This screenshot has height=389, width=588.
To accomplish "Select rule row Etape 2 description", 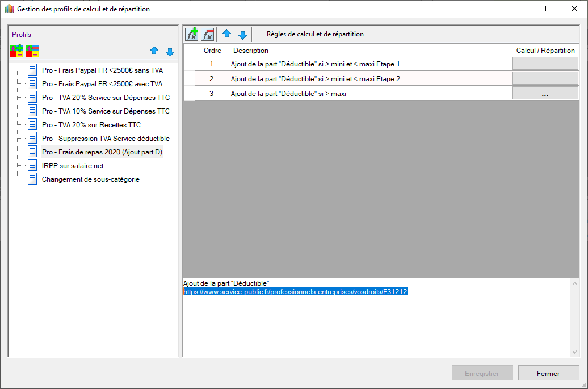I will pos(315,79).
